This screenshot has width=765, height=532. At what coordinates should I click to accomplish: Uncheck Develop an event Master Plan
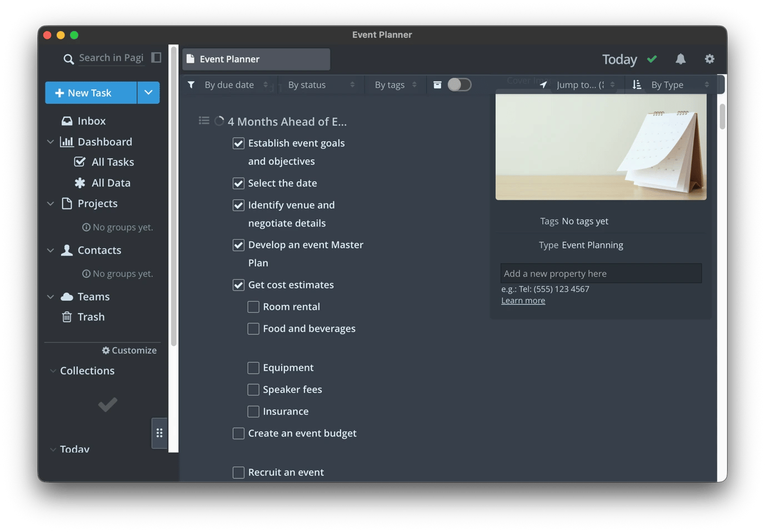(x=238, y=245)
